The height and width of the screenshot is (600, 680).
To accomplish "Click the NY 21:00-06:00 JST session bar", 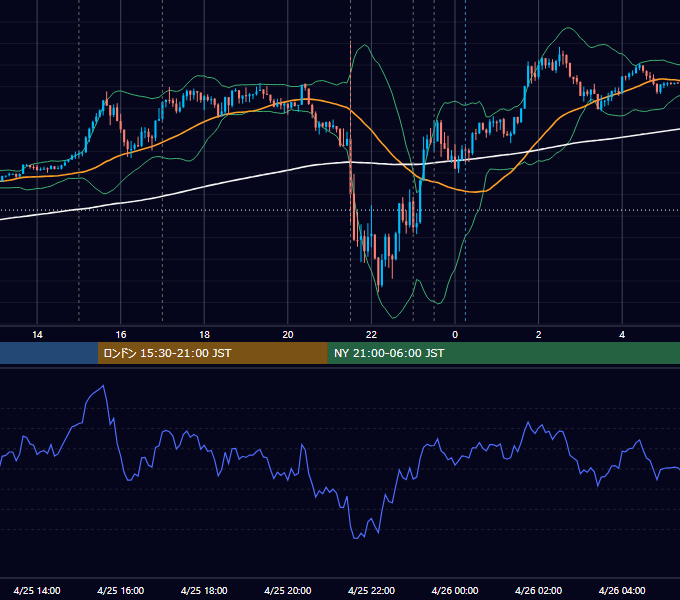I will (x=503, y=353).
